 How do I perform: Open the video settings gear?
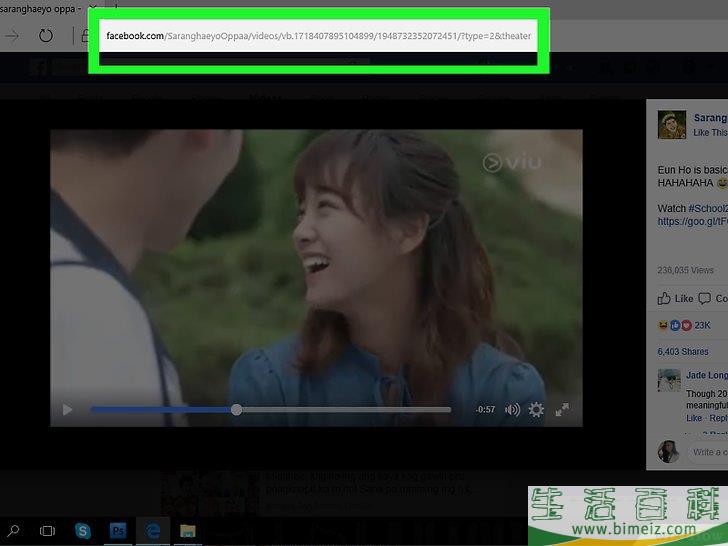tap(536, 410)
